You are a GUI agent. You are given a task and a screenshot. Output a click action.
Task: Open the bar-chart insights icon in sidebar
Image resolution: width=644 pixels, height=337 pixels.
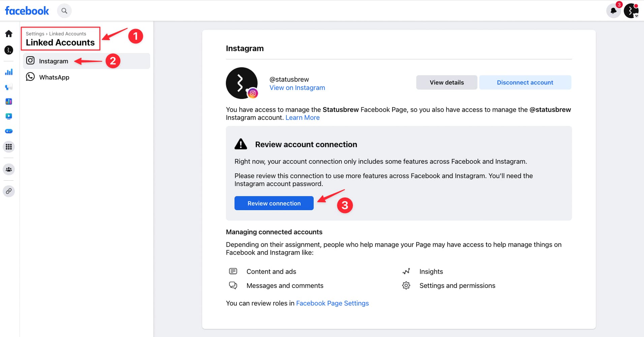pos(9,72)
